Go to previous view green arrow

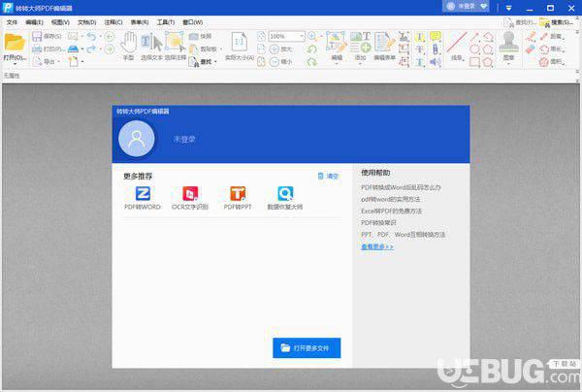109,36
